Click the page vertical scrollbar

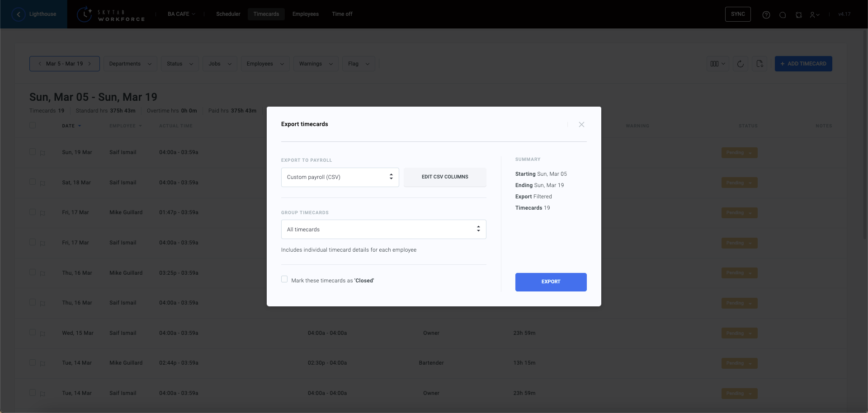[865, 136]
